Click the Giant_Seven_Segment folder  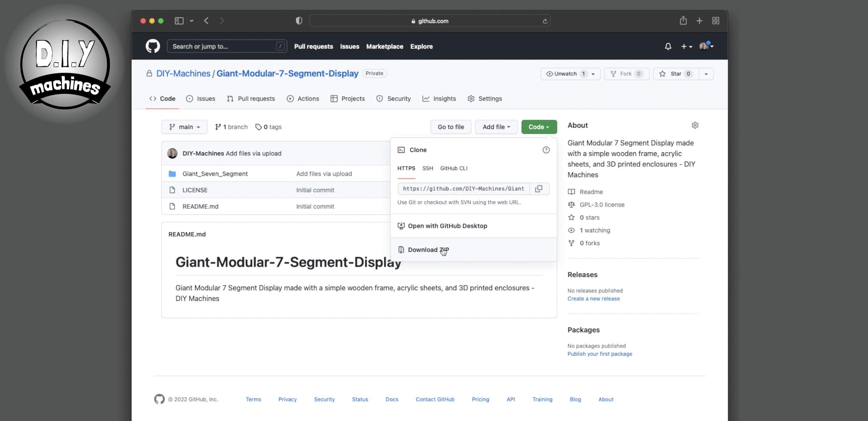pos(215,173)
